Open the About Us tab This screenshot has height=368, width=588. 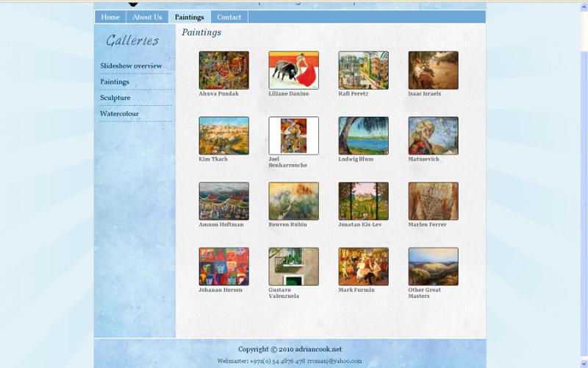(x=147, y=17)
